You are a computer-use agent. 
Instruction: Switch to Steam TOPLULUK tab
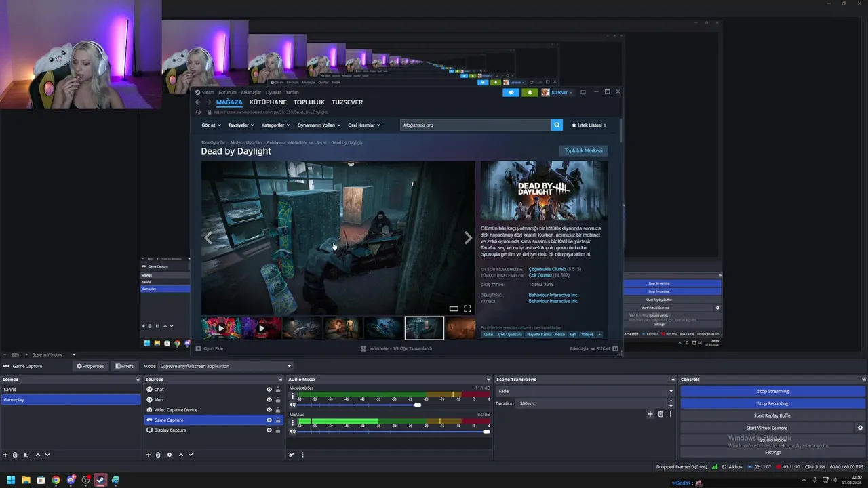309,102
